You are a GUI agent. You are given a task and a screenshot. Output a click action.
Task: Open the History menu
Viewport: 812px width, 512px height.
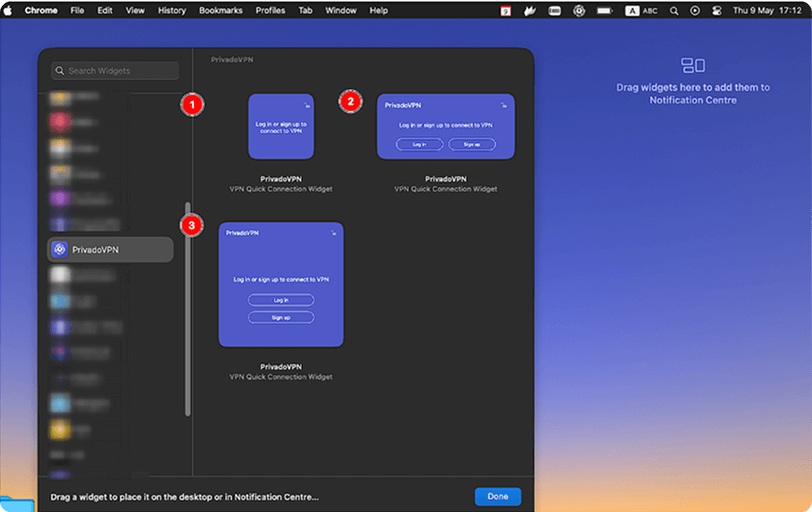click(172, 10)
